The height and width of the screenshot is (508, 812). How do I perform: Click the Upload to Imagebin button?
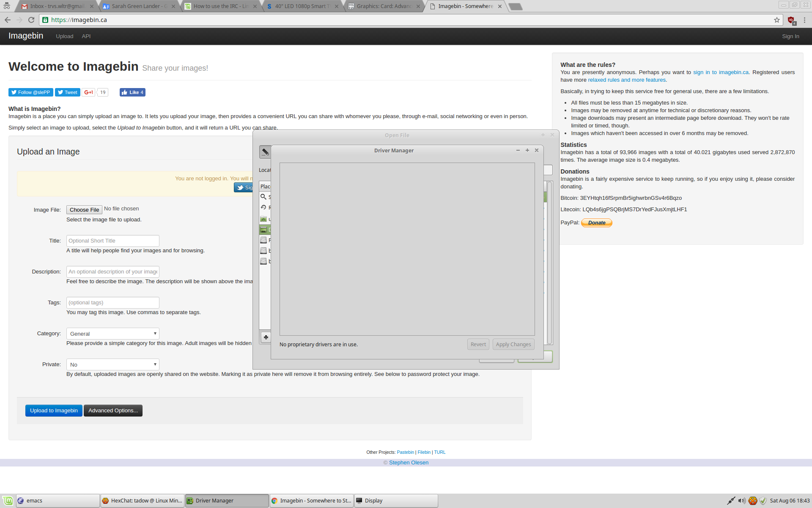pos(54,411)
